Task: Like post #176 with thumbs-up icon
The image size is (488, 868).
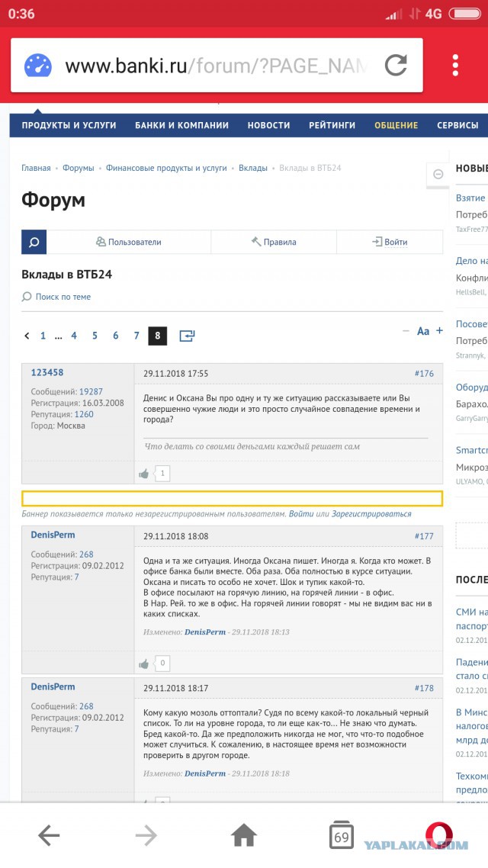Action: (x=144, y=474)
